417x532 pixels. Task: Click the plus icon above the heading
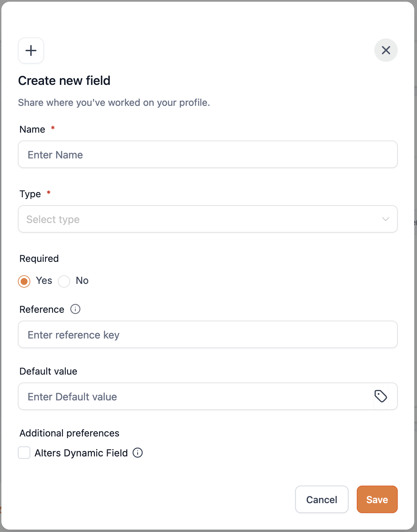[31, 51]
